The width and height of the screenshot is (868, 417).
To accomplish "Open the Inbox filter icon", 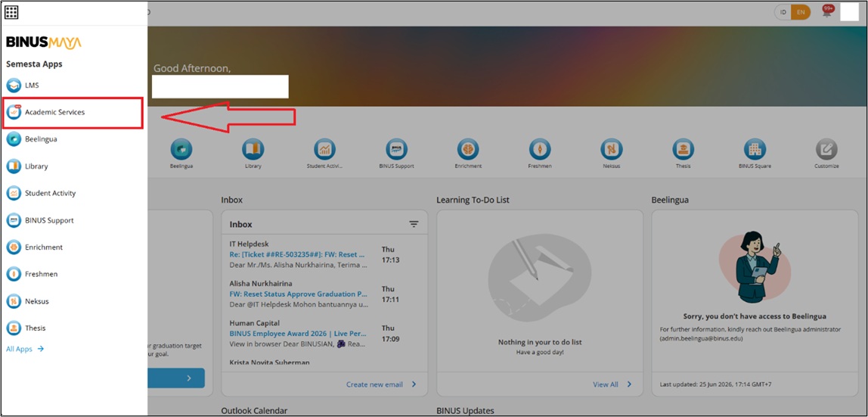I will tap(414, 224).
